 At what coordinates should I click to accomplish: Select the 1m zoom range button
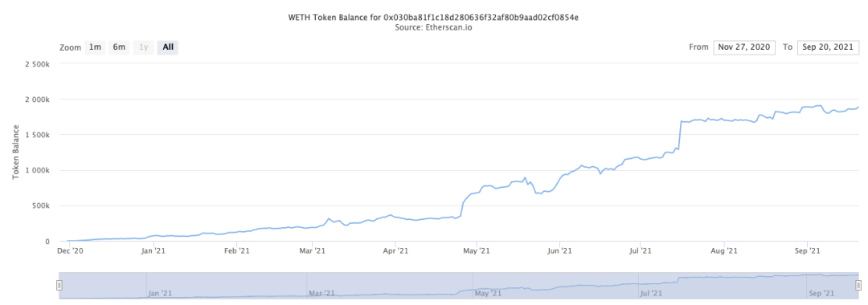(x=95, y=47)
